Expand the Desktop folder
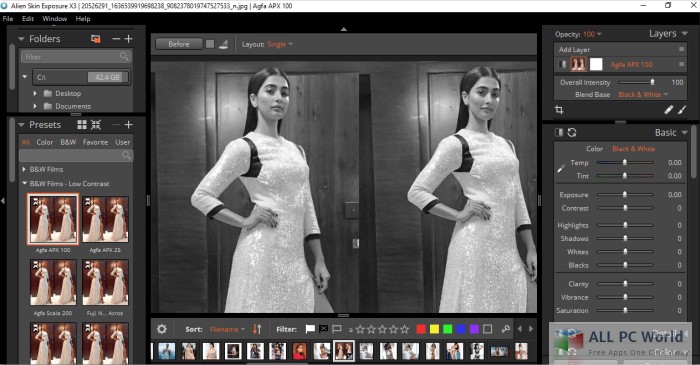700x365 pixels. 35,93
